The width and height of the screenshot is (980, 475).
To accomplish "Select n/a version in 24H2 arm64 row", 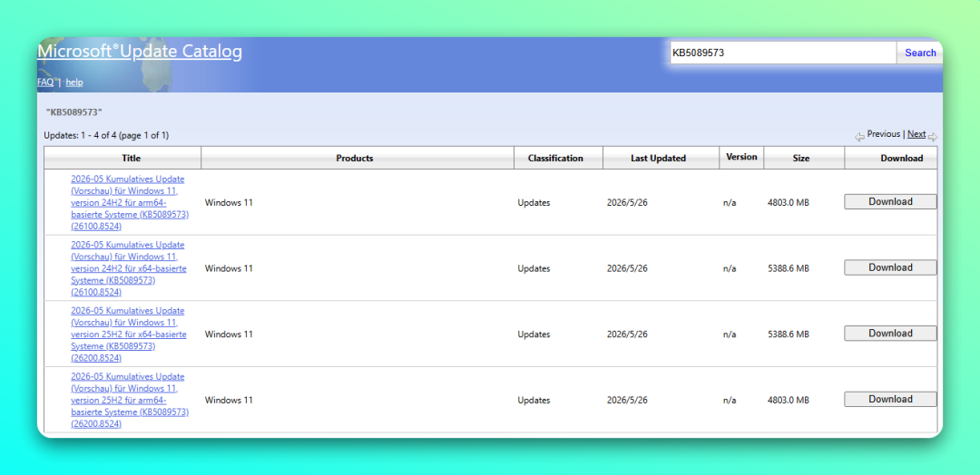I will pyautogui.click(x=730, y=203).
